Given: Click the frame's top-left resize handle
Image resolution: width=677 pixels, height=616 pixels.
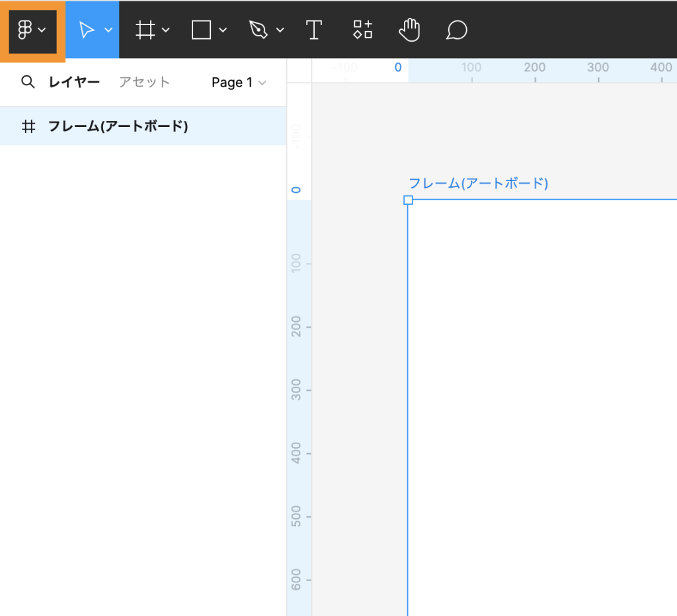Looking at the screenshot, I should coord(408,200).
